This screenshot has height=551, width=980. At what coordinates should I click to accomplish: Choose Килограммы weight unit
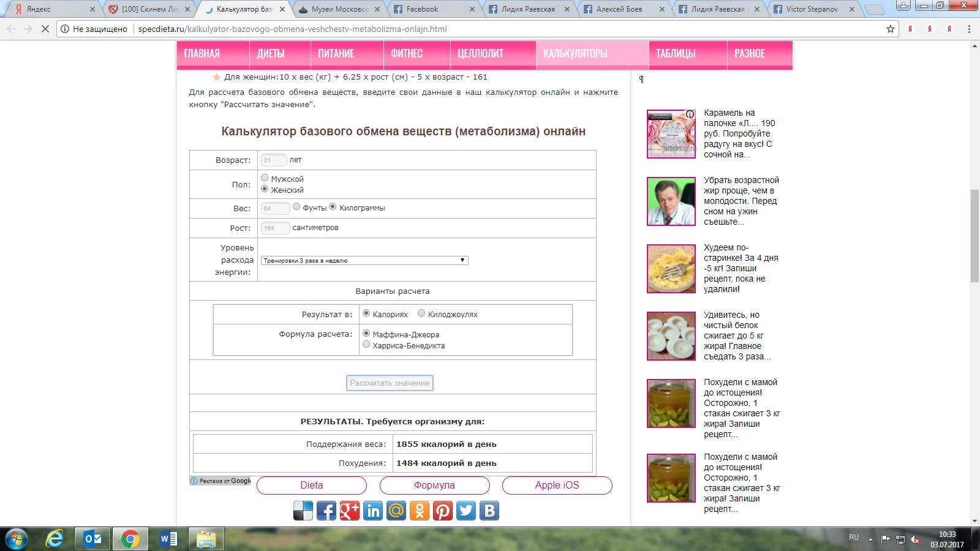coord(333,206)
